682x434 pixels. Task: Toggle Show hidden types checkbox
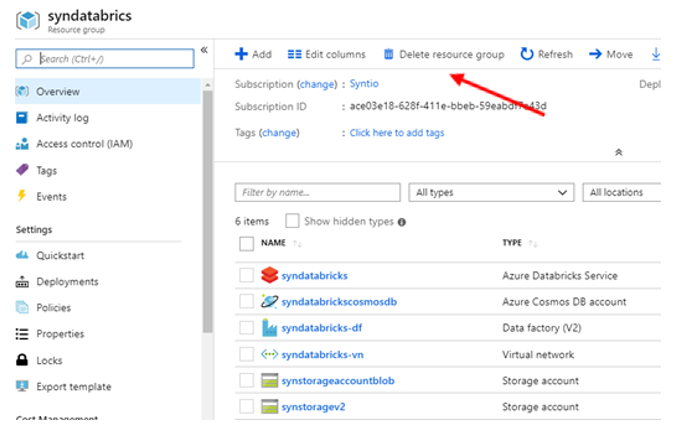pyautogui.click(x=292, y=221)
